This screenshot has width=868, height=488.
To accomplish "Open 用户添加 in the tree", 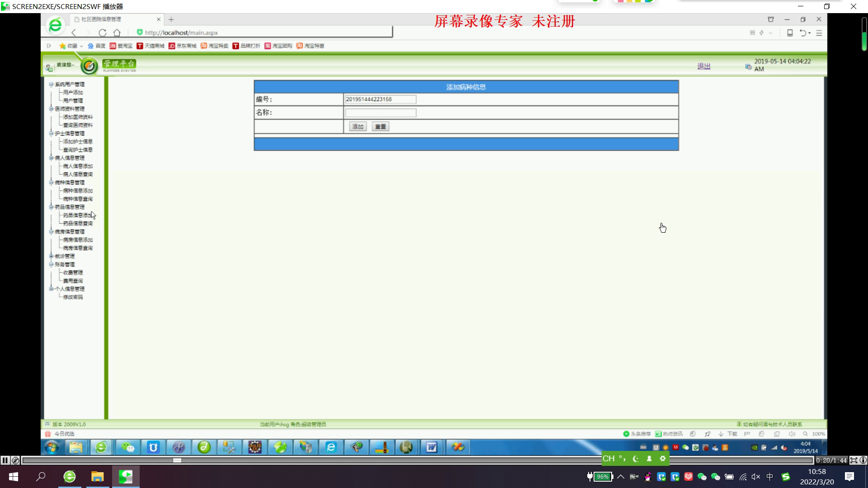I will pos(73,92).
